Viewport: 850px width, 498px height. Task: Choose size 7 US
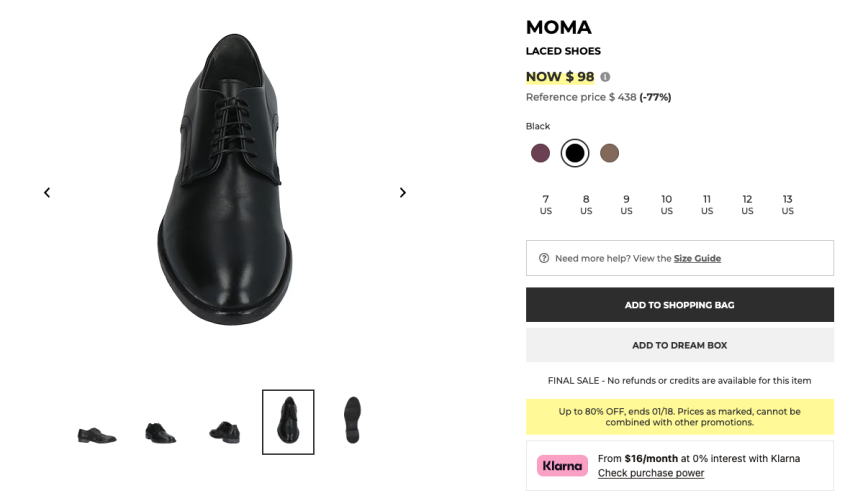tap(546, 205)
